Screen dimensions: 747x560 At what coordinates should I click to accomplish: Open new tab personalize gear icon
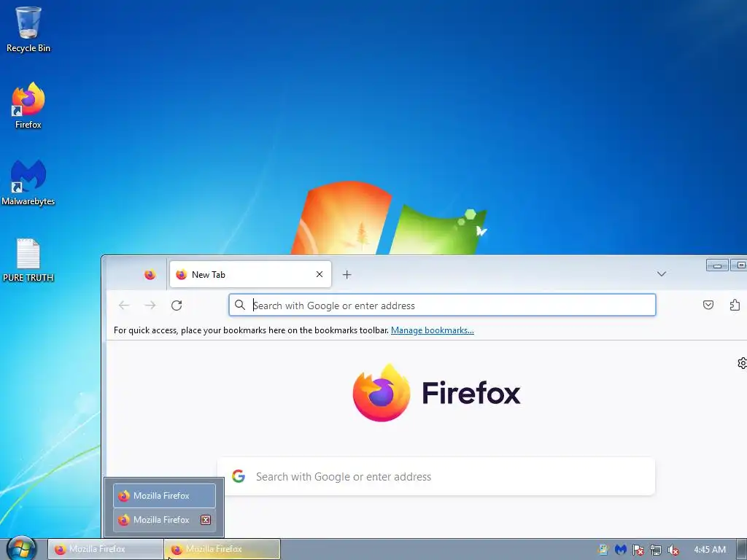[x=742, y=363]
